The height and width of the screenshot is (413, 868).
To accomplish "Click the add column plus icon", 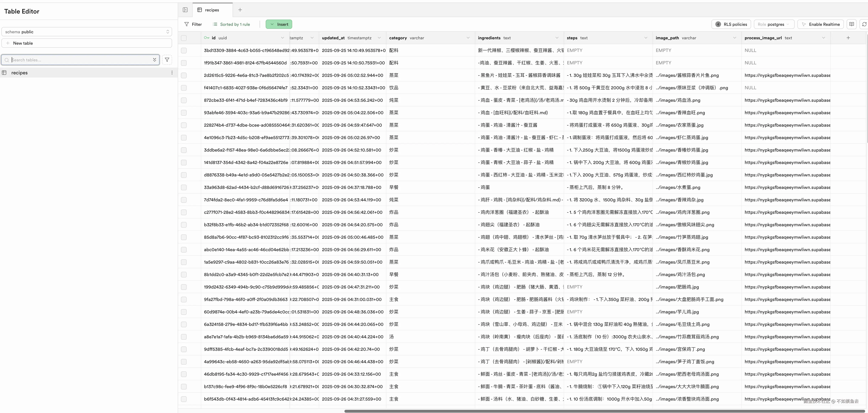I will (x=848, y=38).
